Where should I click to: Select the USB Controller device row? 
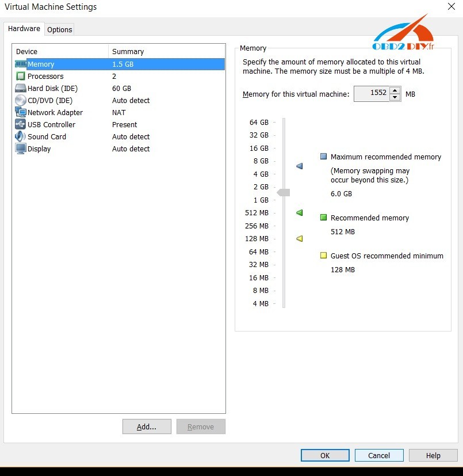click(x=120, y=124)
